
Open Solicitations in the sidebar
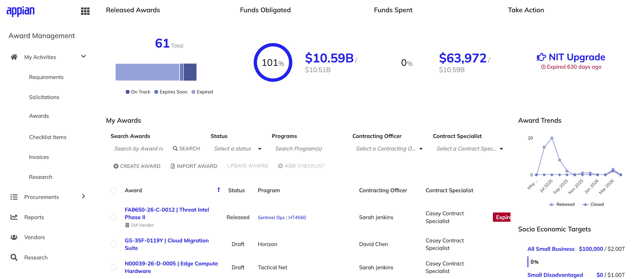coord(44,97)
